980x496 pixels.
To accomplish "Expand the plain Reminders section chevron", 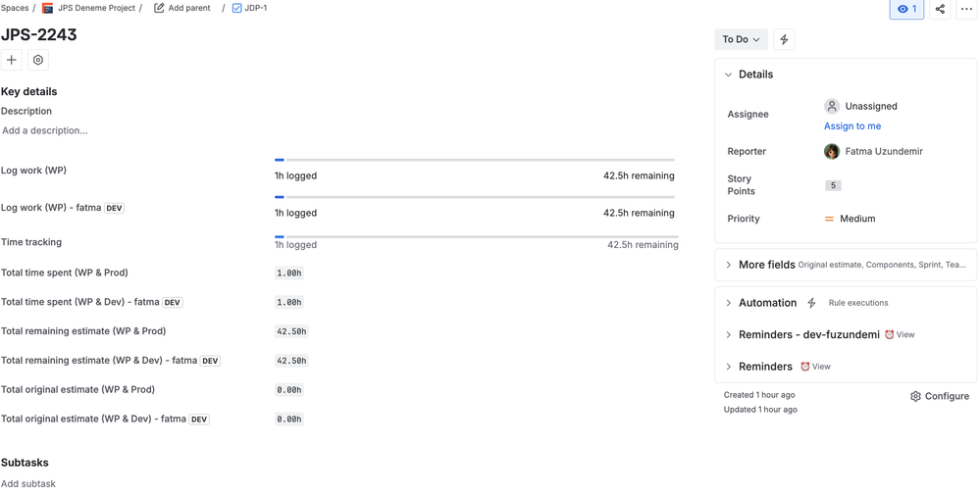I will coord(728,367).
